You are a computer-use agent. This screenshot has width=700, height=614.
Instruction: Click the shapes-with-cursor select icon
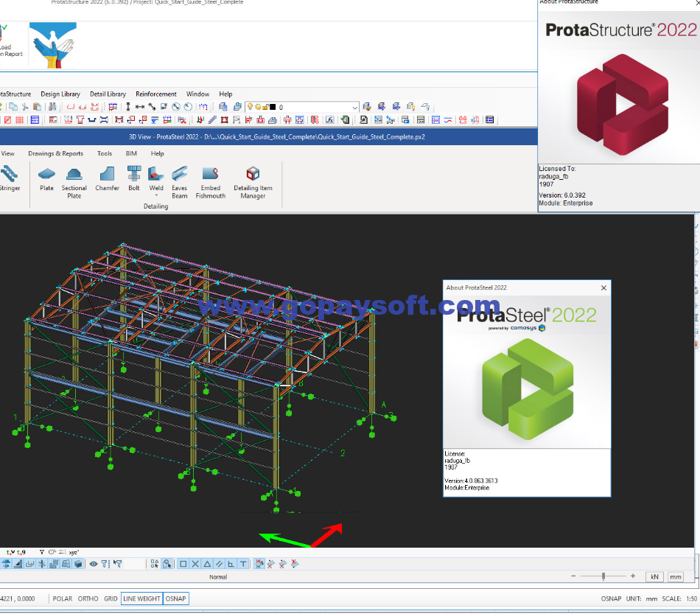(x=155, y=564)
